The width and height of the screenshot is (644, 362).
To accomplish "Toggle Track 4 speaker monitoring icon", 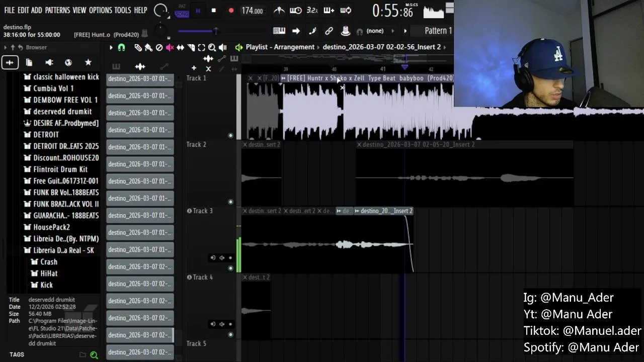I will pyautogui.click(x=222, y=324).
